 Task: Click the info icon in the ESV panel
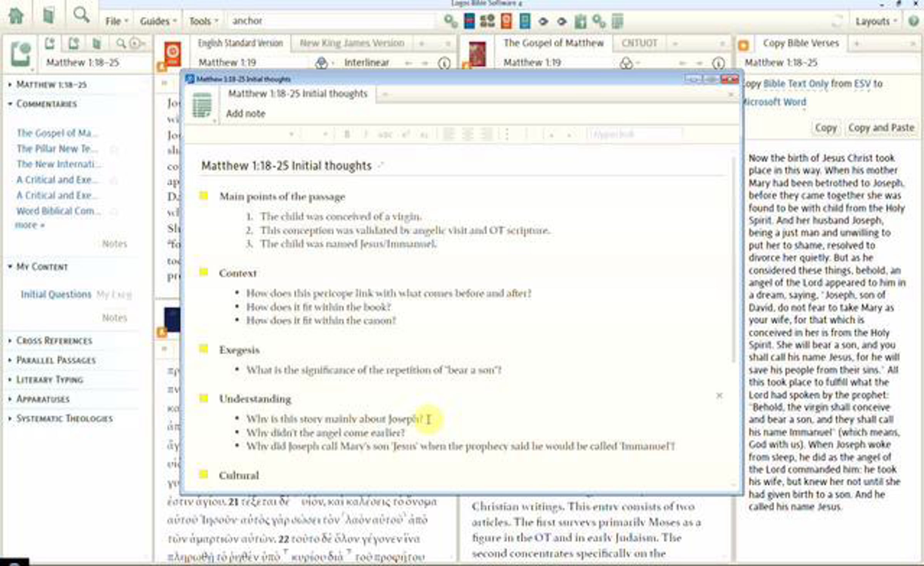point(444,63)
